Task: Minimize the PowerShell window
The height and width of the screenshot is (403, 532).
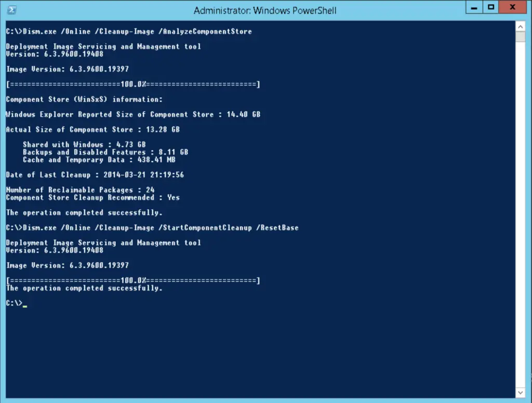Action: point(474,7)
